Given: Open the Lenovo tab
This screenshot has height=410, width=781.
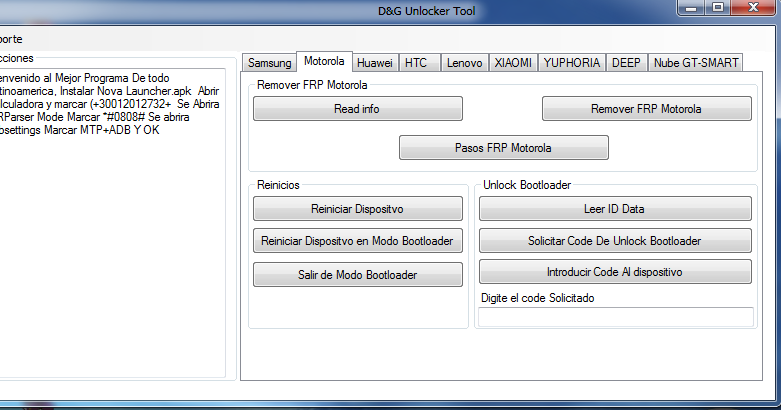Looking at the screenshot, I should click(x=464, y=63).
